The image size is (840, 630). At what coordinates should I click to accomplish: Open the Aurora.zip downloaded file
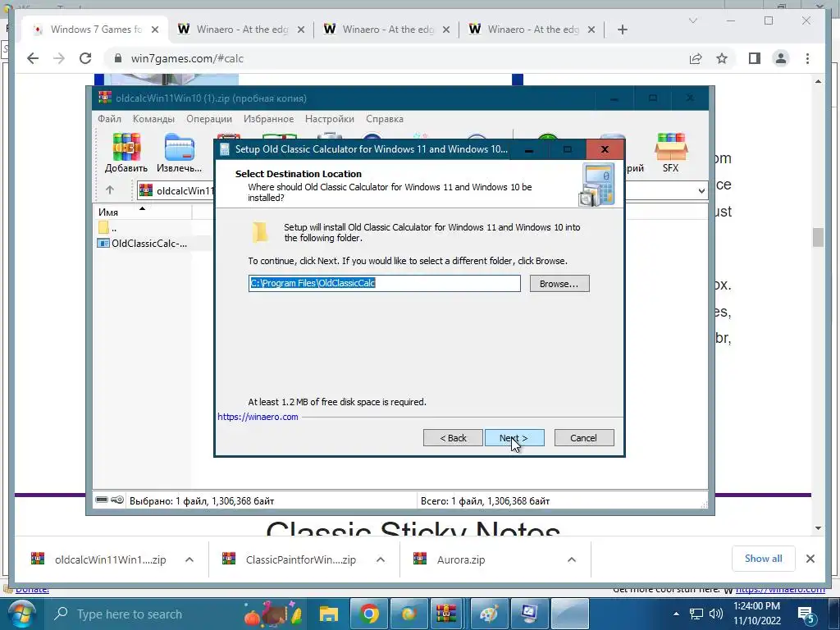(x=461, y=559)
